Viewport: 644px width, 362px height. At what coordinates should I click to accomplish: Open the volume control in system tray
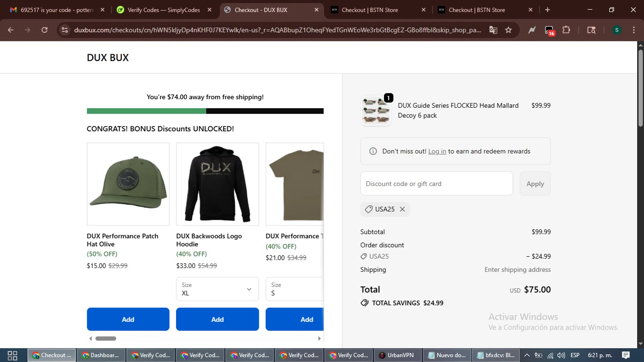561,355
